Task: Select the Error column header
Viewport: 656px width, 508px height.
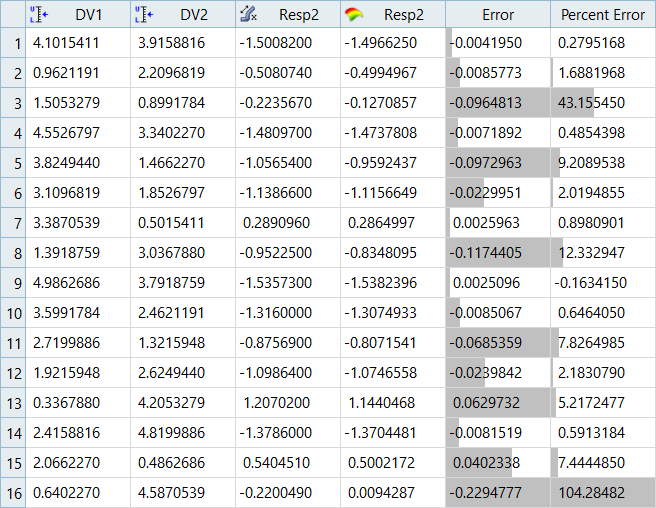Action: [x=497, y=15]
